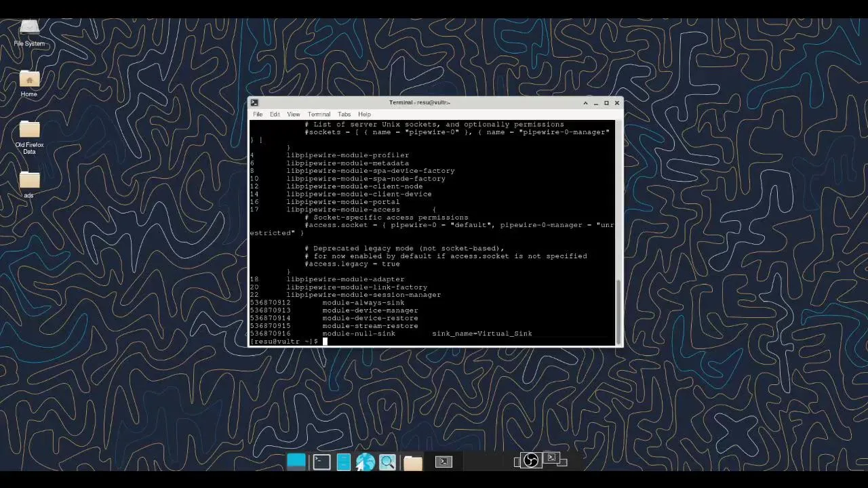Click '# List of server Unix sockets' comment
Viewport: 868px width, 488px height.
434,125
